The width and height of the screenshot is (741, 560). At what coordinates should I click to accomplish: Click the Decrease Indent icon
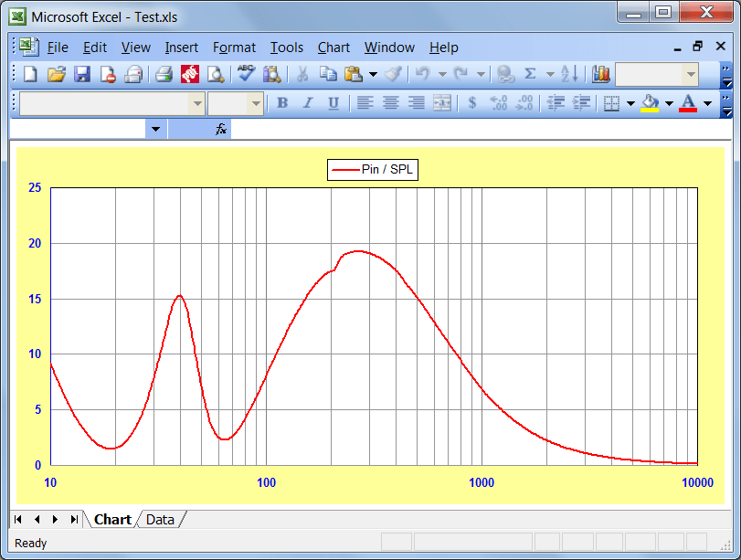click(x=556, y=102)
